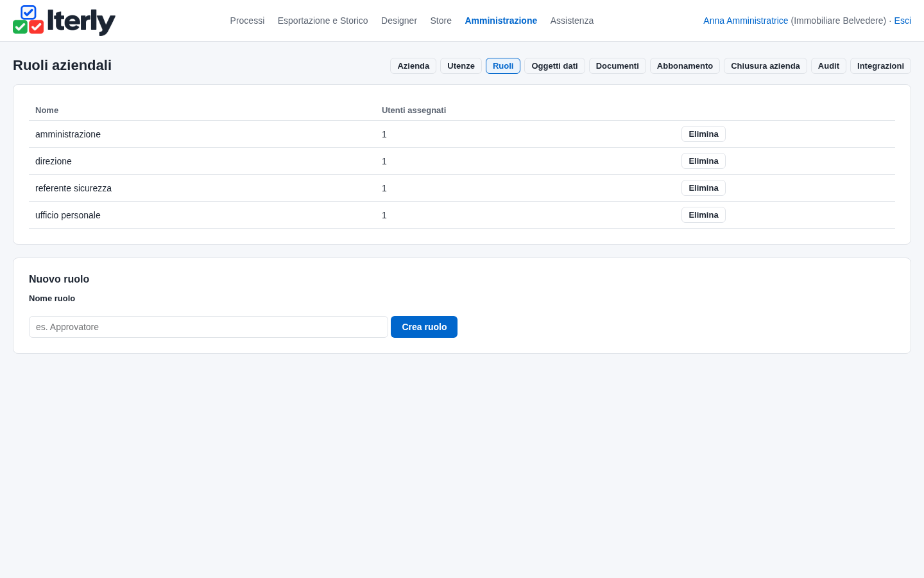Click the Ruoli aziendali page heading
924x578 pixels.
[x=62, y=66]
